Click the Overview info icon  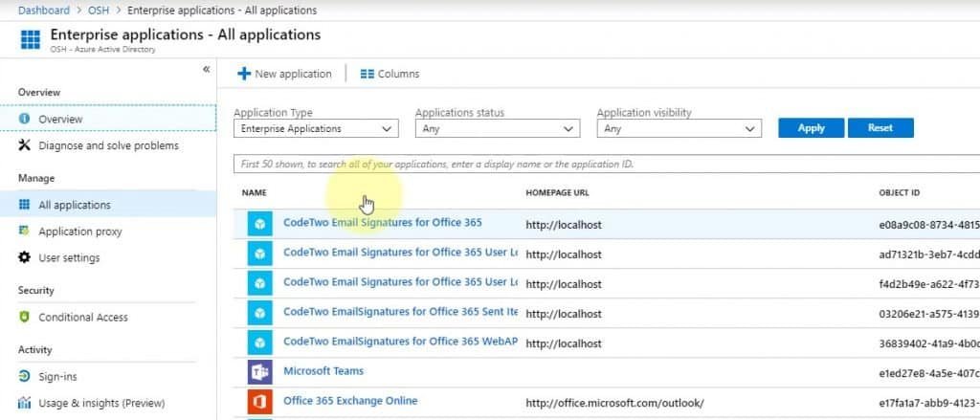pyautogui.click(x=24, y=119)
